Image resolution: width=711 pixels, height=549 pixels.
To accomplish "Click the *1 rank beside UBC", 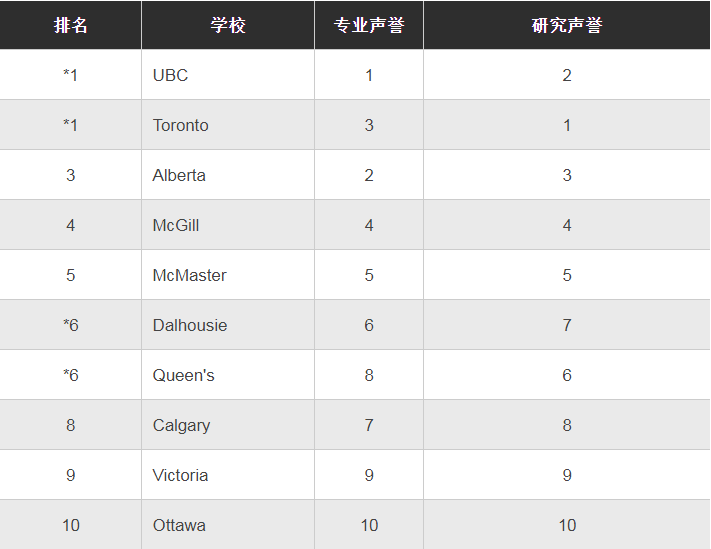I will coord(70,75).
